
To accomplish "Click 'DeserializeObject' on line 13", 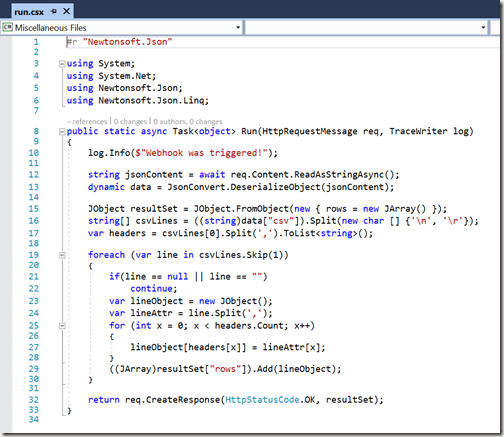I will coord(275,187).
